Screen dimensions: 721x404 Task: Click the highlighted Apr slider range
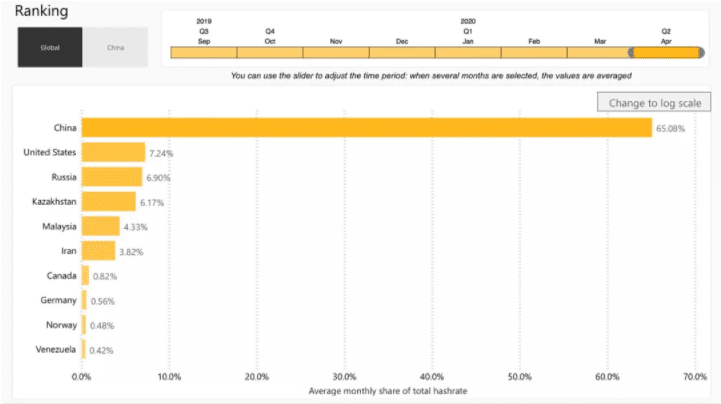(666, 52)
